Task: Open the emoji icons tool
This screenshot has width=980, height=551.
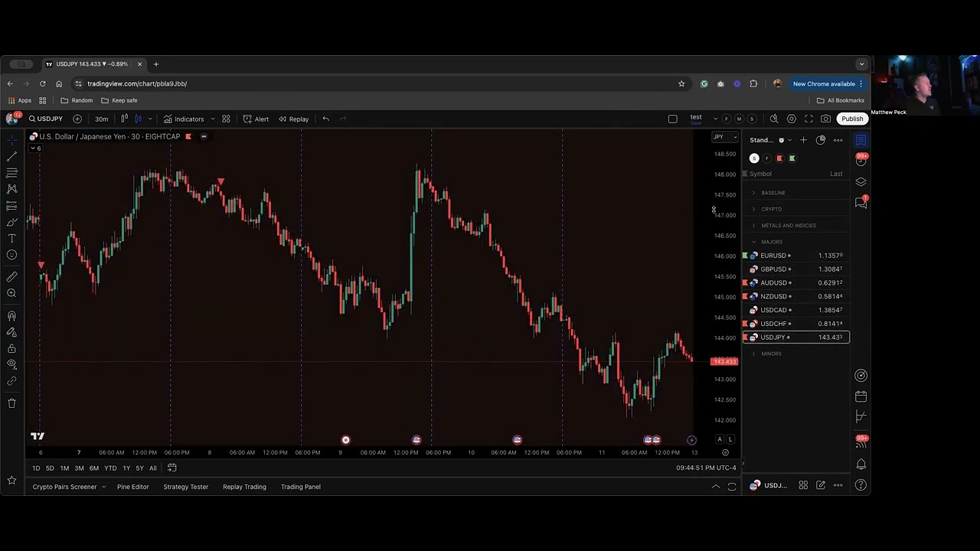Action: (x=11, y=255)
